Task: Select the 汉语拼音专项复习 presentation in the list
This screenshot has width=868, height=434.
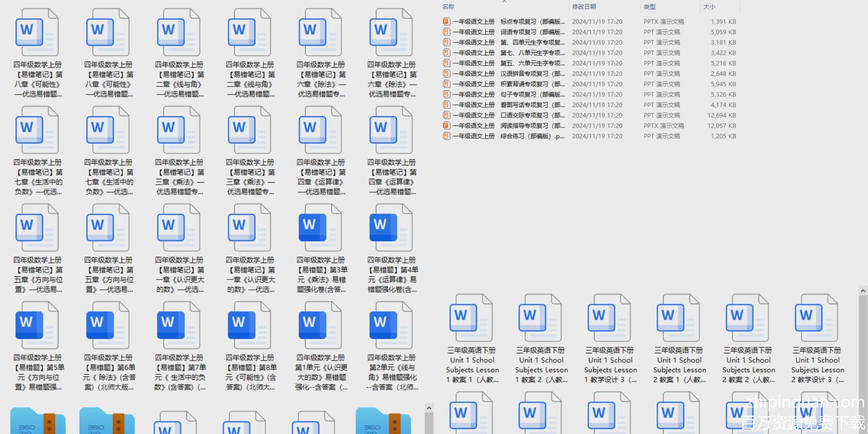Action: 503,74
